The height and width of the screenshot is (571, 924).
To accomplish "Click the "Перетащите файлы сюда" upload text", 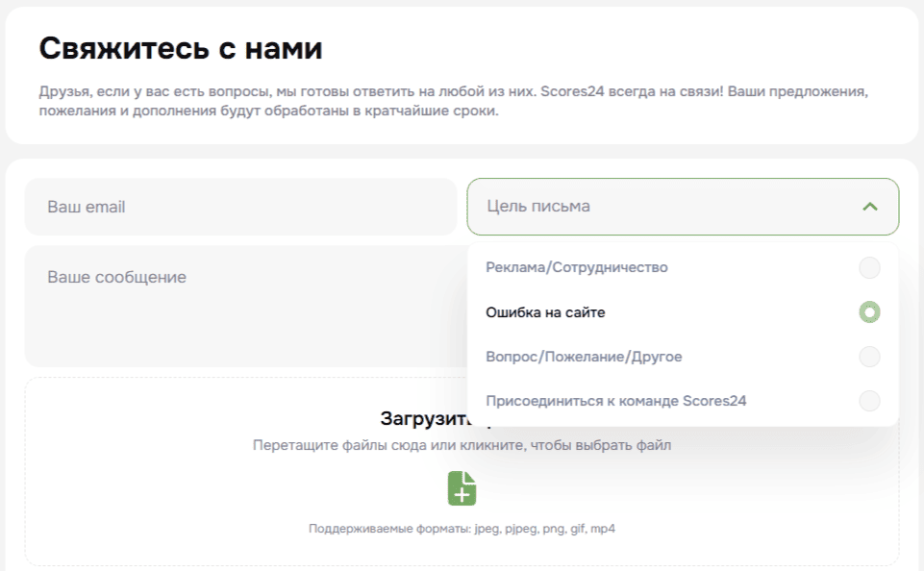I will click(x=462, y=446).
